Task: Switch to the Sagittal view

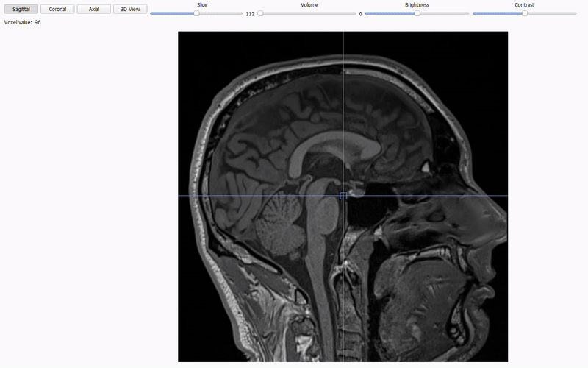Action: click(21, 10)
